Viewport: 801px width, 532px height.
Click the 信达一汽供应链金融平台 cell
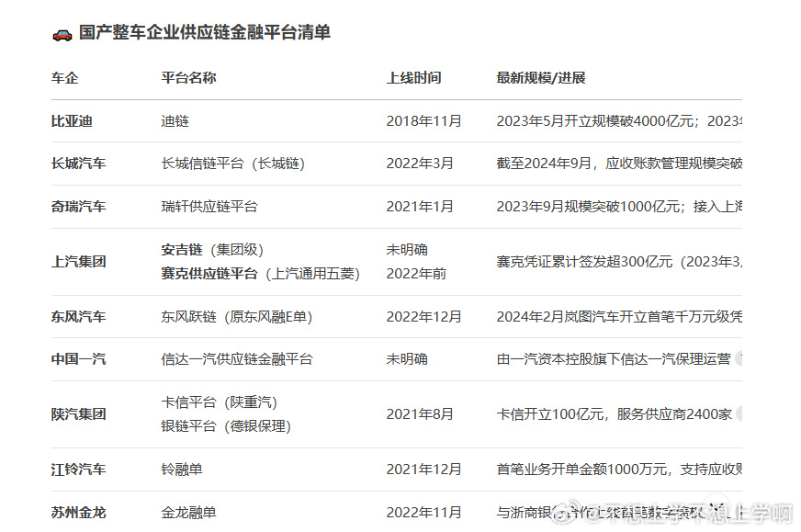tap(237, 359)
